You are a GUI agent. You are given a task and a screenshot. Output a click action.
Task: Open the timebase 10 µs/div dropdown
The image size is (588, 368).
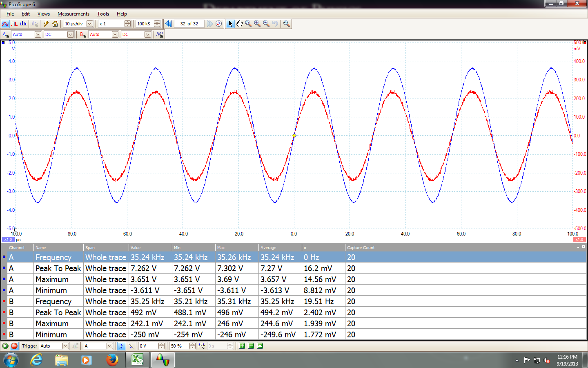tap(90, 24)
